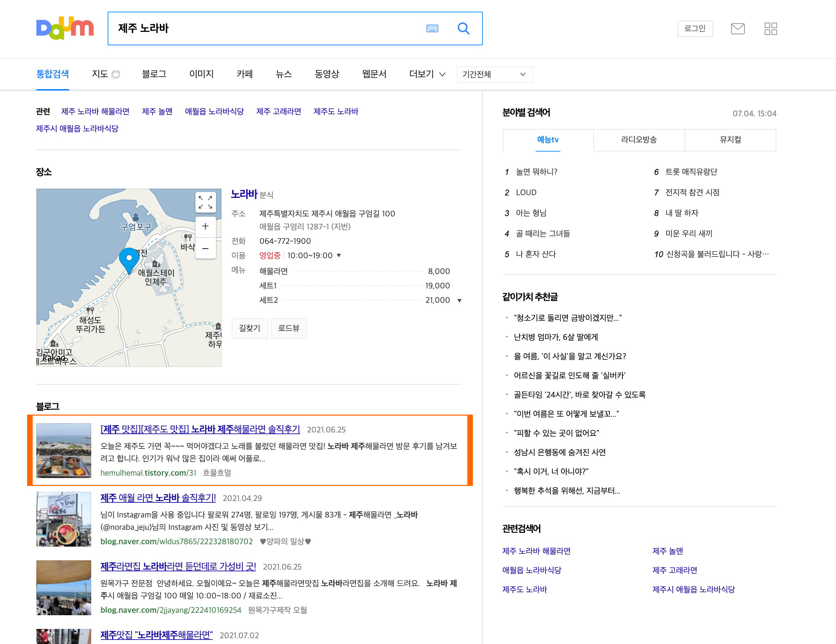Screen dimensions: 836x644
Task: Switch to the 웹문서 tab
Action: tap(374, 74)
